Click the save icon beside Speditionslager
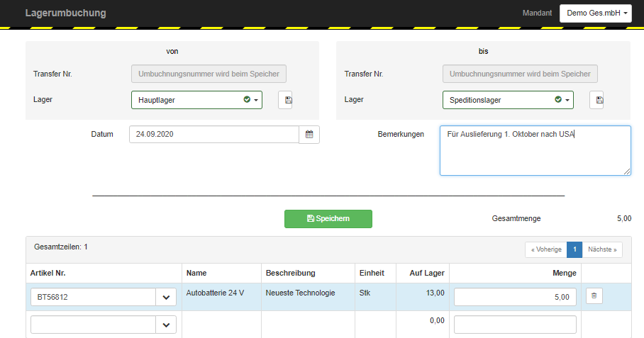Viewport: 644px width, 338px height. (x=596, y=100)
